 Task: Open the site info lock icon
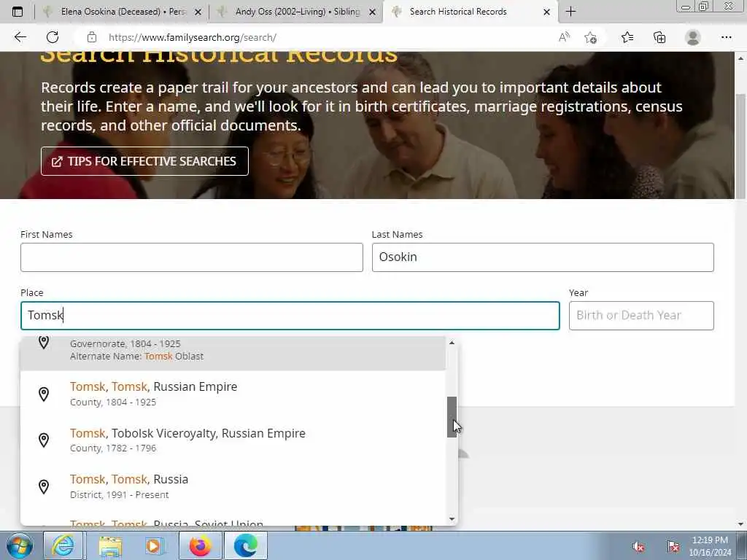coord(92,37)
